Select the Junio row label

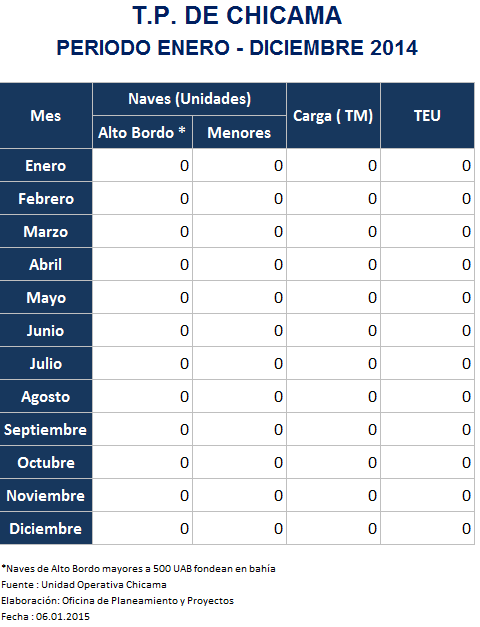46,330
